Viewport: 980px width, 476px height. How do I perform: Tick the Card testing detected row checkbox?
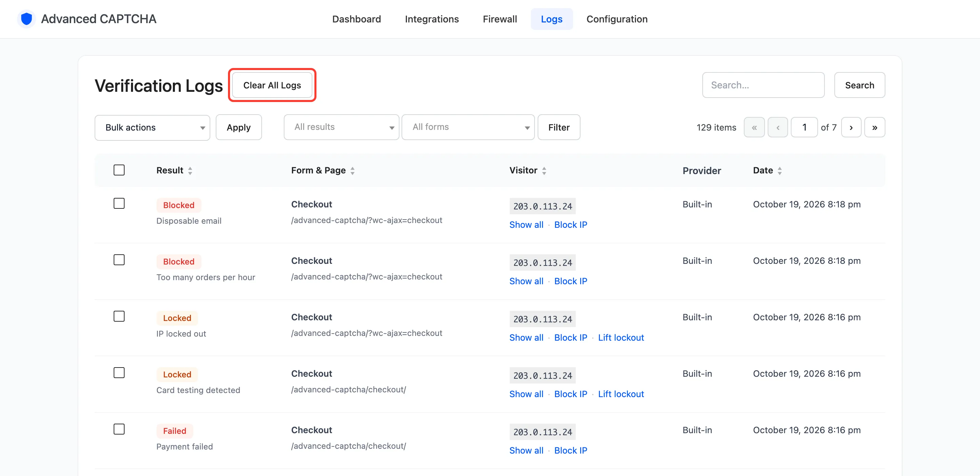pos(119,373)
